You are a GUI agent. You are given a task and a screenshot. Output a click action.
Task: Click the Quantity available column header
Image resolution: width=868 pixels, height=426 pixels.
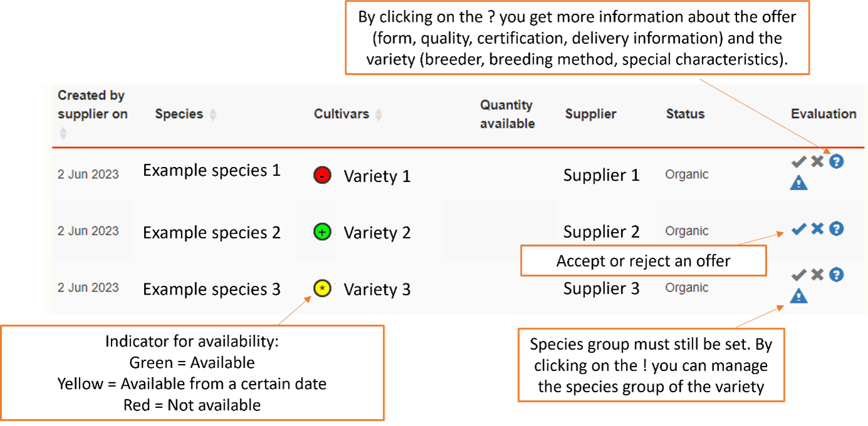[x=507, y=114]
